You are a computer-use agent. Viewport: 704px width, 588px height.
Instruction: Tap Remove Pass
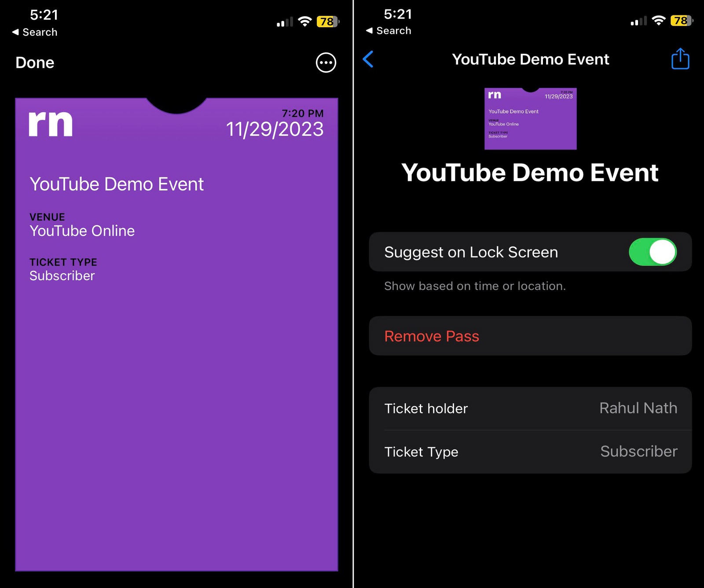530,336
